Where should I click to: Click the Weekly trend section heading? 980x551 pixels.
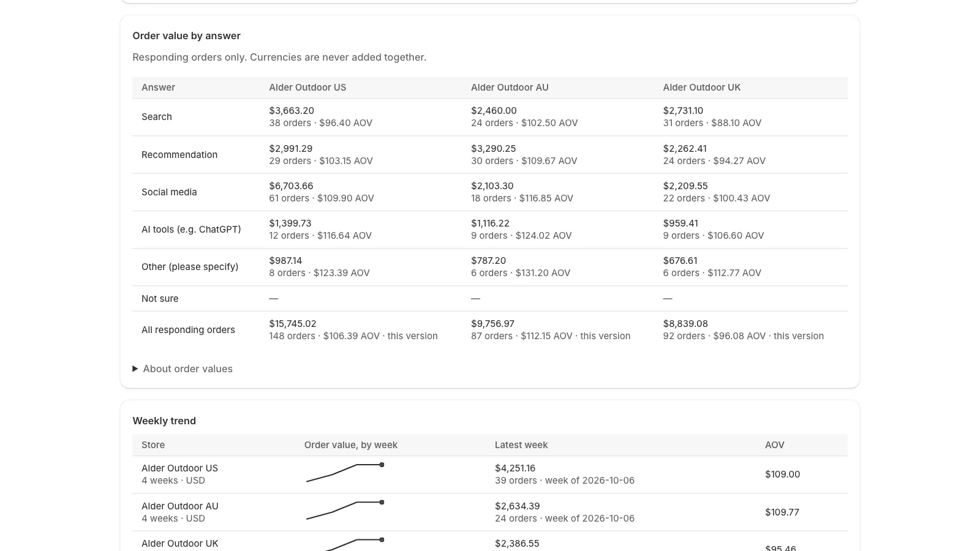tap(164, 421)
